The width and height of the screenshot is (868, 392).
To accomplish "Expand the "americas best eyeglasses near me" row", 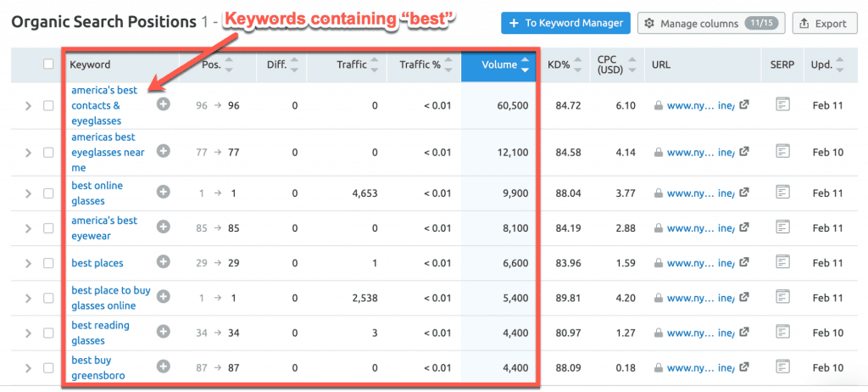I will tap(28, 153).
